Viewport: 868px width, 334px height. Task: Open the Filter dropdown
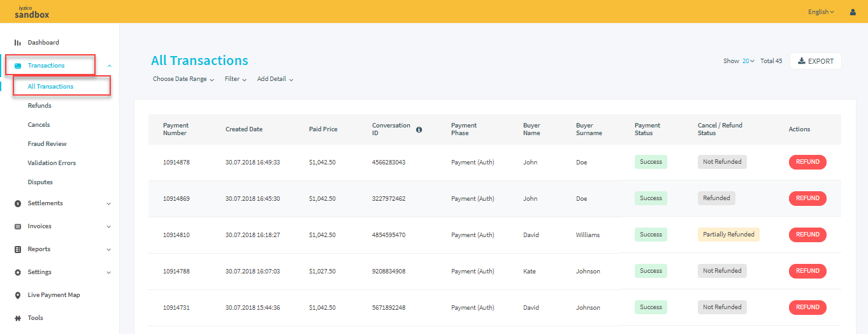[x=235, y=80]
